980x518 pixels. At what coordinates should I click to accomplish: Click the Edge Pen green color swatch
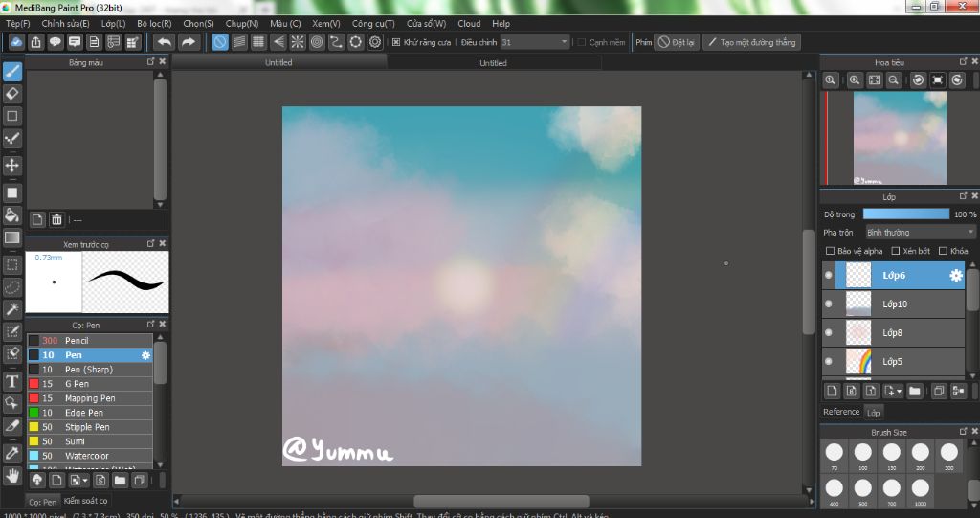(x=33, y=413)
